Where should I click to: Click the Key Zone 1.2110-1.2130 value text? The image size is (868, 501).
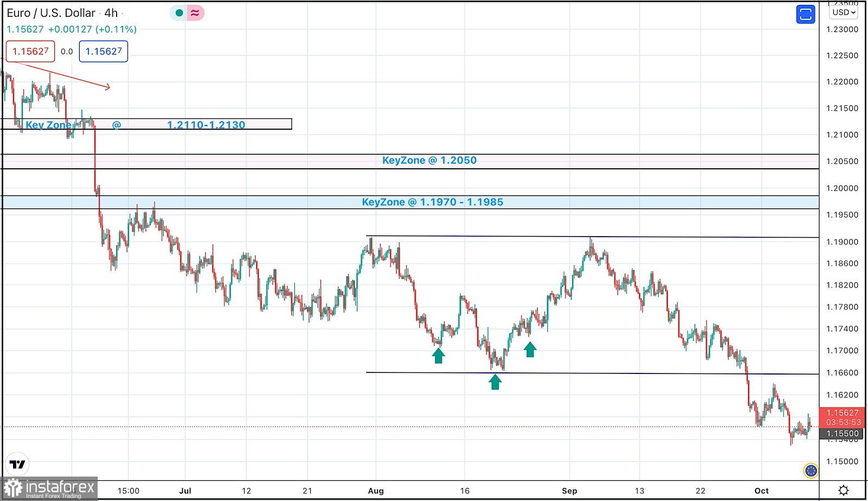206,125
